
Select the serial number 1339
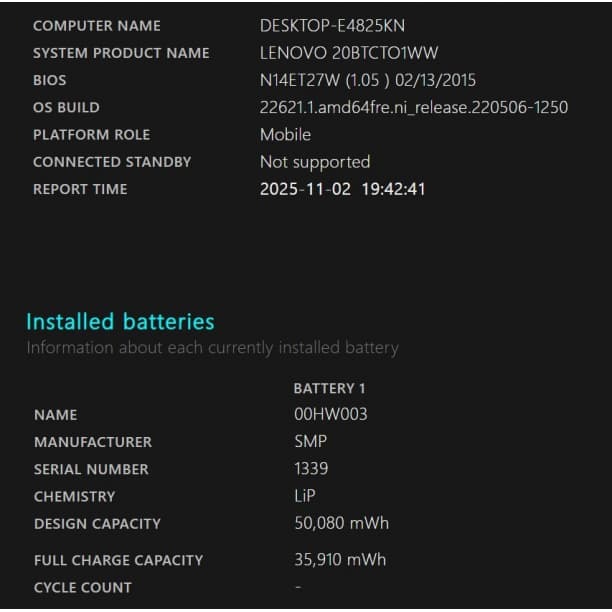310,468
